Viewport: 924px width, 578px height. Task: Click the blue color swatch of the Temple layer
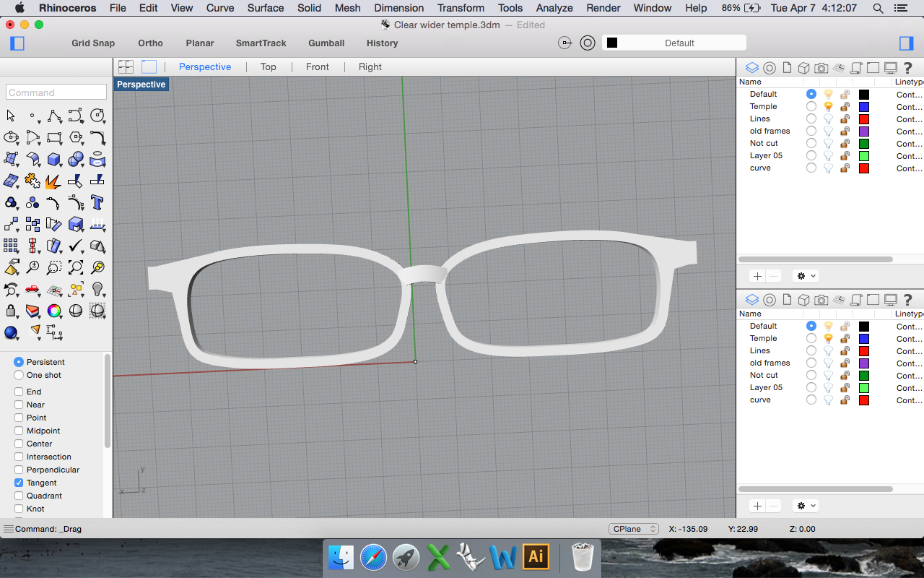coord(864,106)
